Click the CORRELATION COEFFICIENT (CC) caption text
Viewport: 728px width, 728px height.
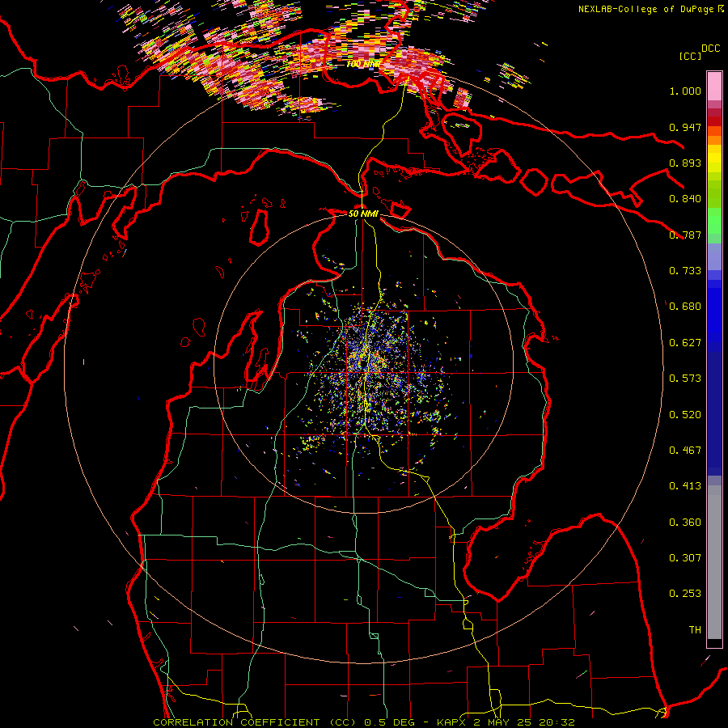255,722
